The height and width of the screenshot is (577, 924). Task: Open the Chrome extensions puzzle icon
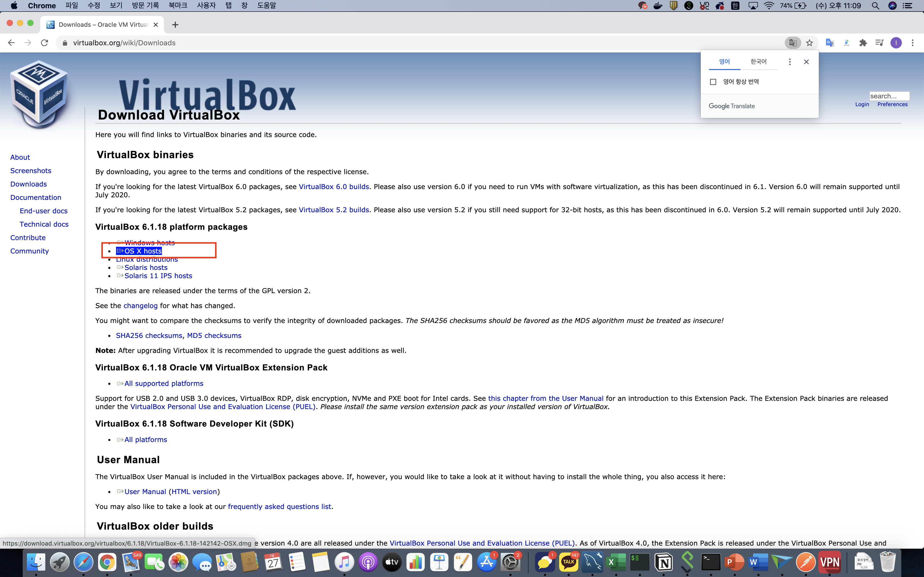[x=863, y=43]
